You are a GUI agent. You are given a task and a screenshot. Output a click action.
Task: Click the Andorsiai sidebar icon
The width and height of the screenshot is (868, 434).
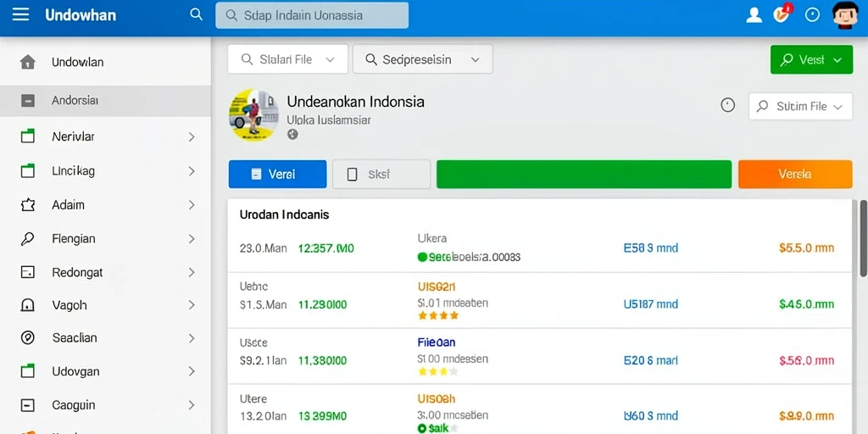pos(28,101)
